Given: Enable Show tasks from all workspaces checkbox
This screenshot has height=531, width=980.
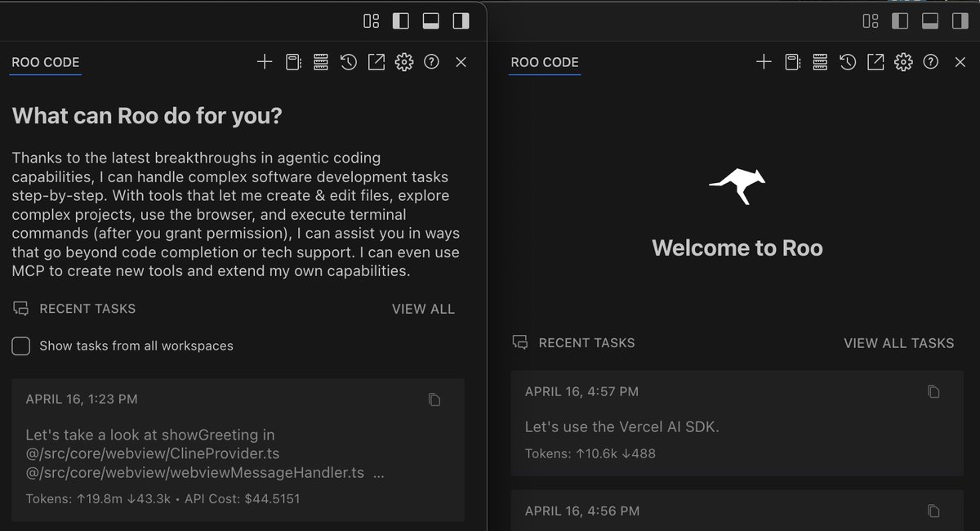Looking at the screenshot, I should (21, 346).
